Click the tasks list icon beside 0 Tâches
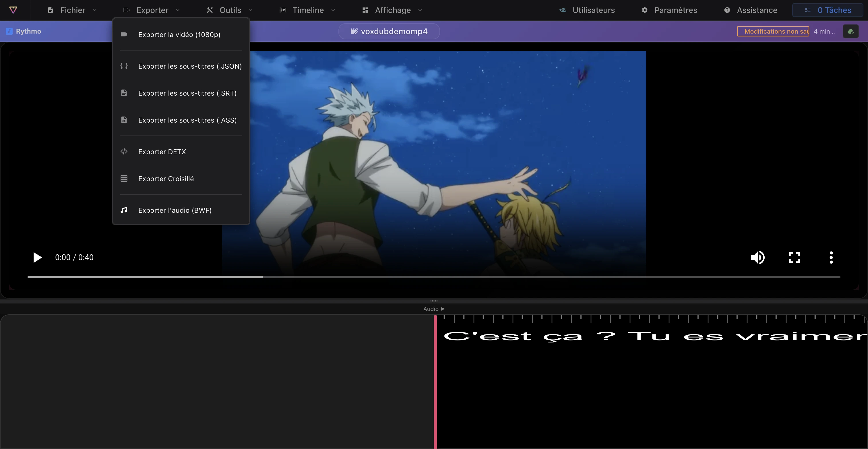Viewport: 868px width, 449px height. tap(808, 10)
